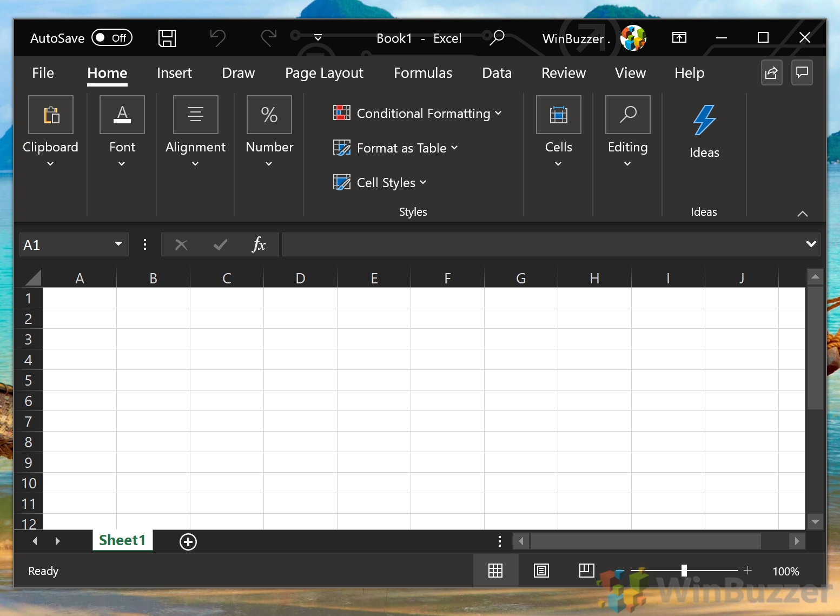
Task: Open the Page Layout tab
Action: click(x=324, y=73)
